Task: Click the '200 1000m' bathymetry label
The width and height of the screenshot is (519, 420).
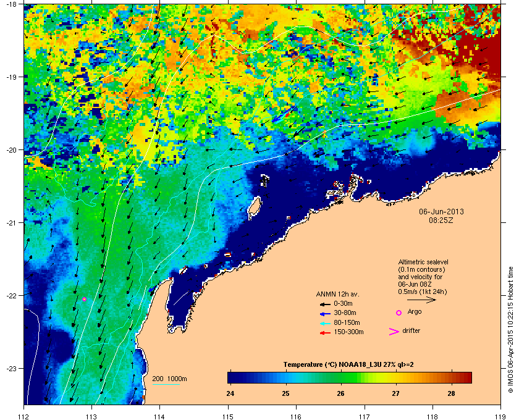Action: coord(169,379)
